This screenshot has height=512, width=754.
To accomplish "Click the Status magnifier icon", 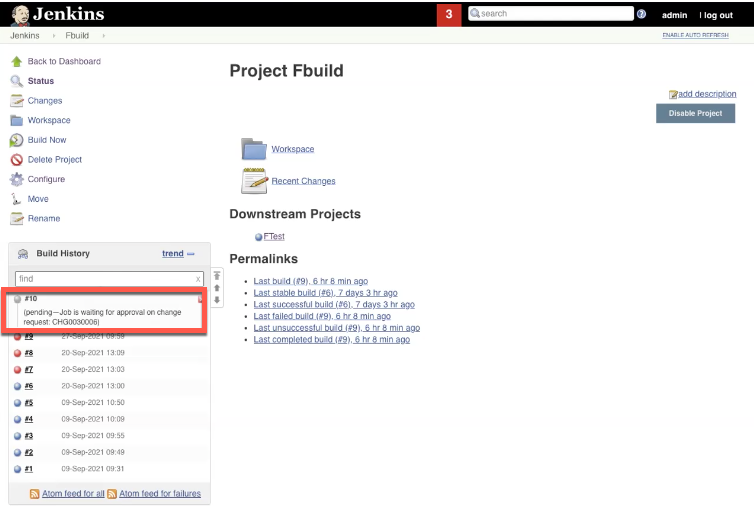I will [16, 81].
